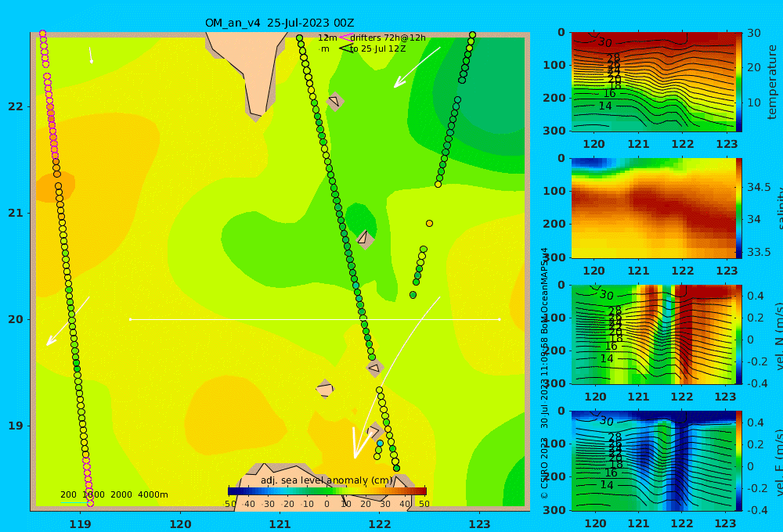Screen dimensions: 783x532
Task: Click the "vel. N (m/s)" axis label
Action: [x=778, y=336]
